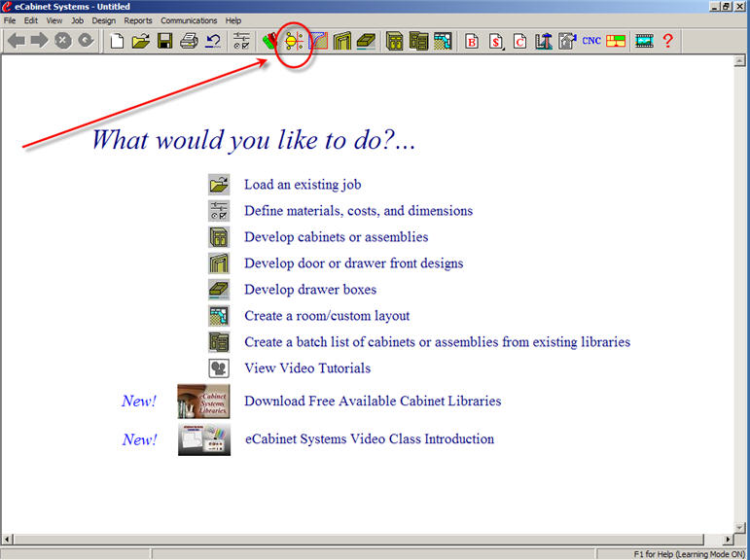
Task: Click the Back arrow toolbar icon
Action: click(x=17, y=41)
